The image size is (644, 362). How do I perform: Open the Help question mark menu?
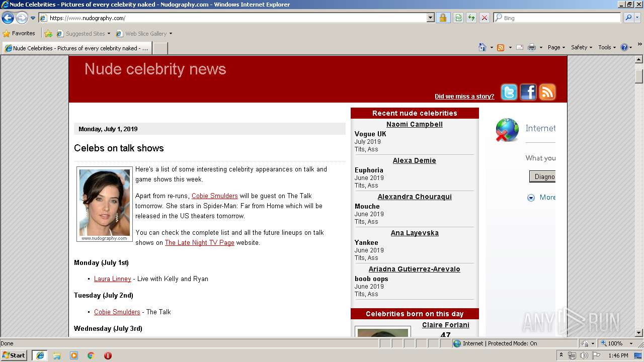pos(626,47)
